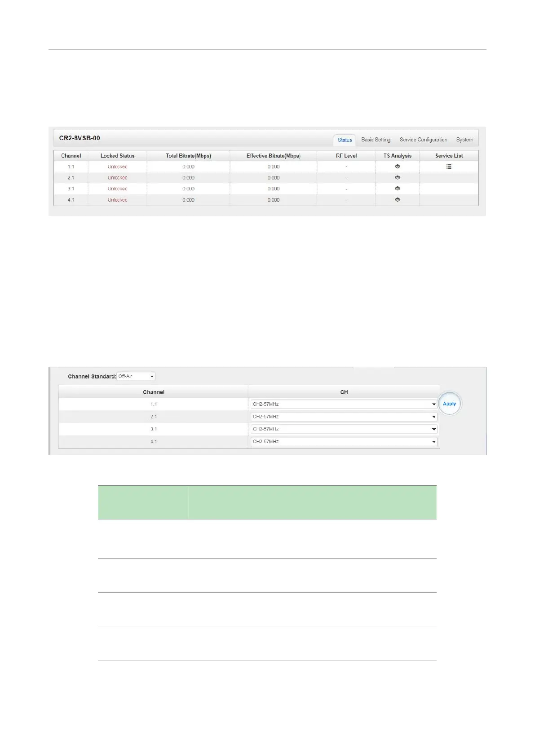Click the Unlocked status of channel 3.1
Viewport: 535px width, 756px height.
click(x=117, y=189)
